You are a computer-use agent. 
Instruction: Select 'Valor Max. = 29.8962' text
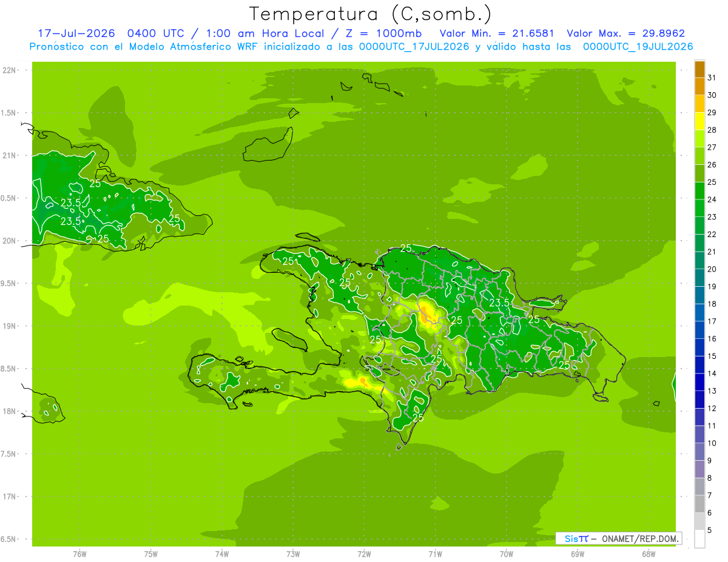click(x=625, y=33)
